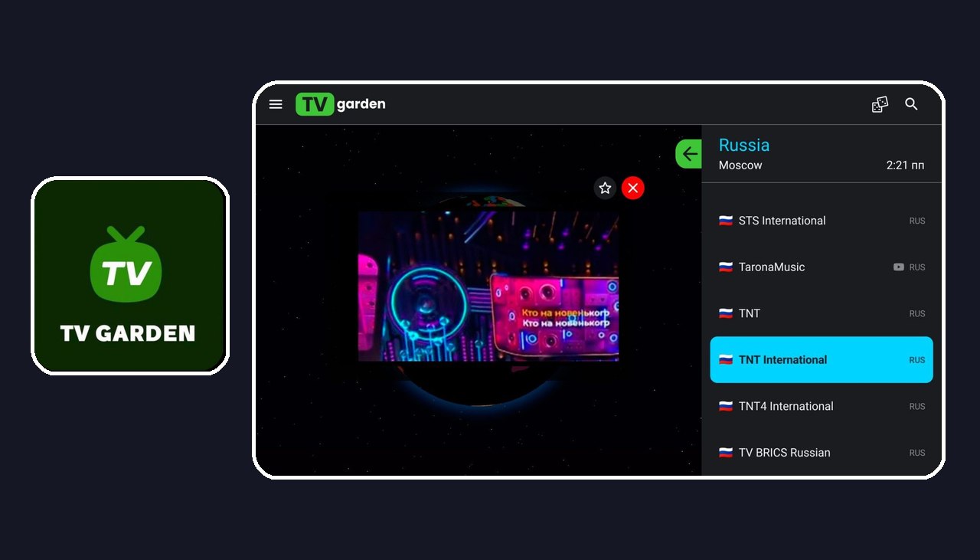
Task: Add channel to favorites with the star icon
Action: [x=605, y=188]
